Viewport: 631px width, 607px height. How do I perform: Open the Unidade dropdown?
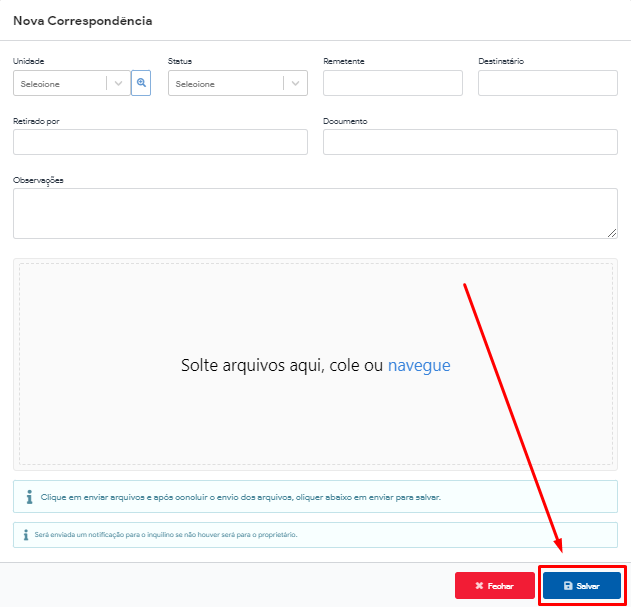[72, 83]
